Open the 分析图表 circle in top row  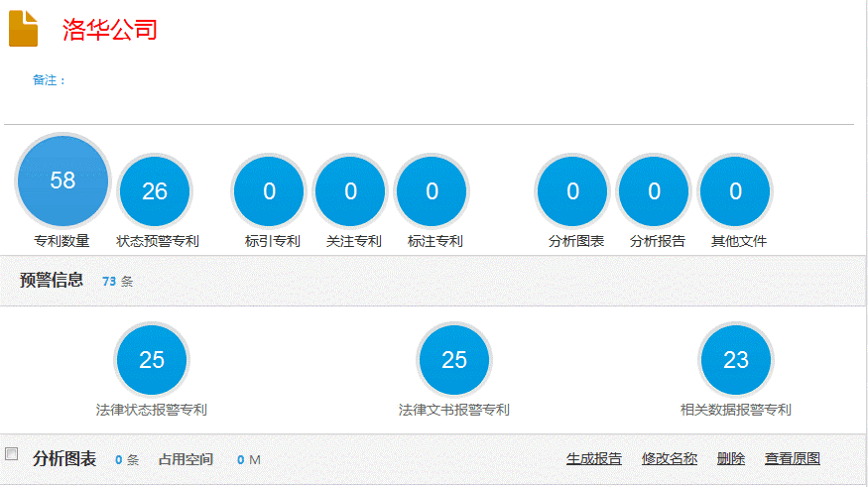(572, 191)
